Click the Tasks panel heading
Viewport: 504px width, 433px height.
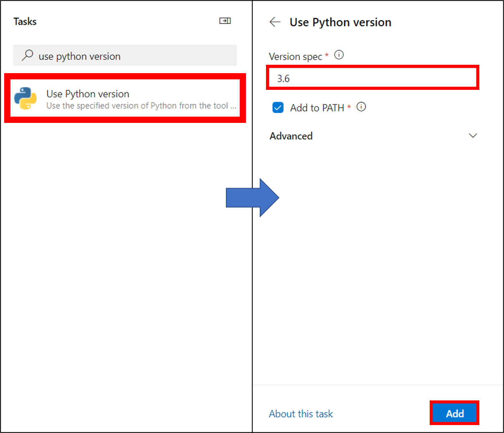[x=25, y=22]
